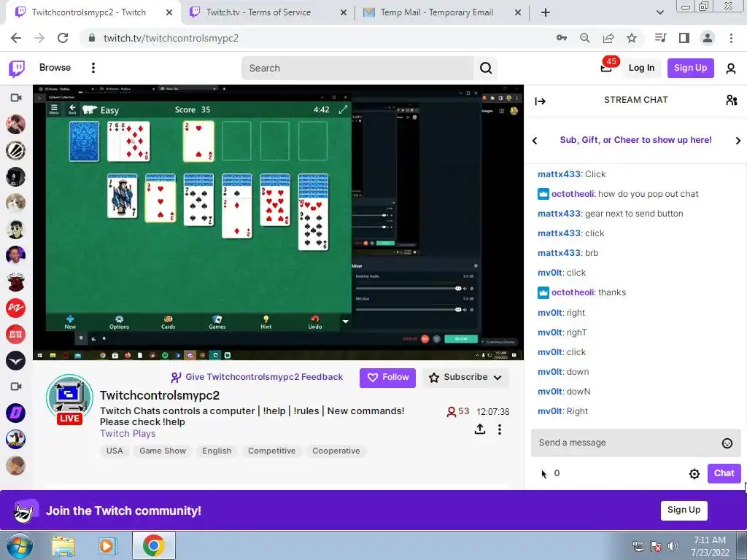This screenshot has width=747, height=560.
Task: Show next chat leaderboard with right chevron
Action: tap(738, 141)
